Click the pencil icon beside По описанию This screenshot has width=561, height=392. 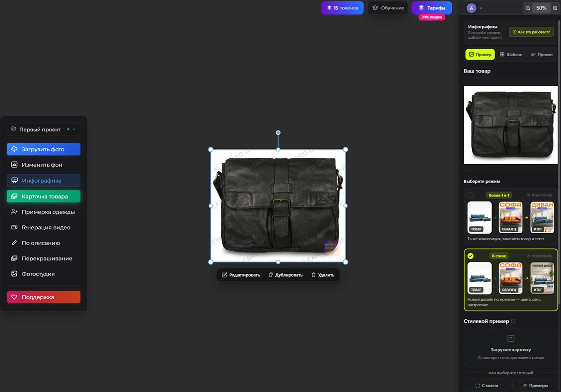[x=14, y=243]
